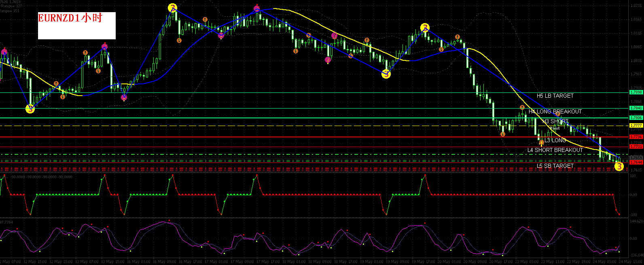Click the 37.7784 oscillator value label
The image size is (644, 265).
(6, 222)
